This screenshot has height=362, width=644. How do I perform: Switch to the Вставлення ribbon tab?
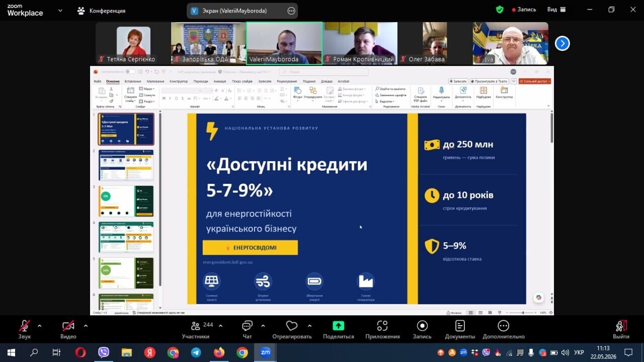(x=133, y=81)
